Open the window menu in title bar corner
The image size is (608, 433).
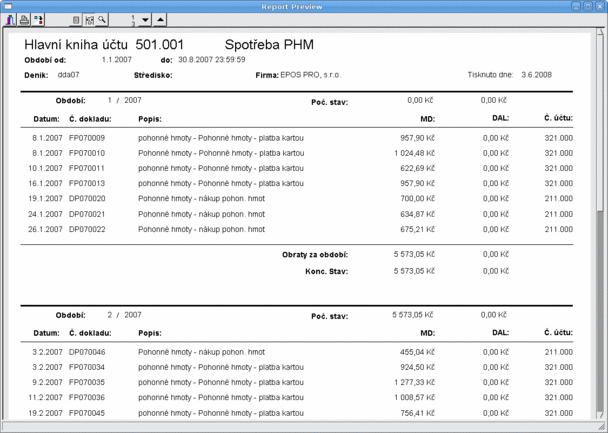(x=7, y=5)
